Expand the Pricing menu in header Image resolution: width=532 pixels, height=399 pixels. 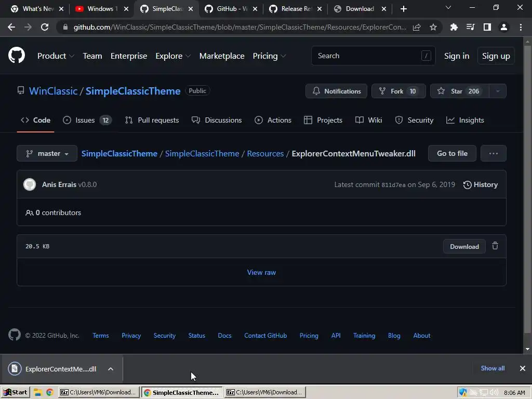[269, 56]
